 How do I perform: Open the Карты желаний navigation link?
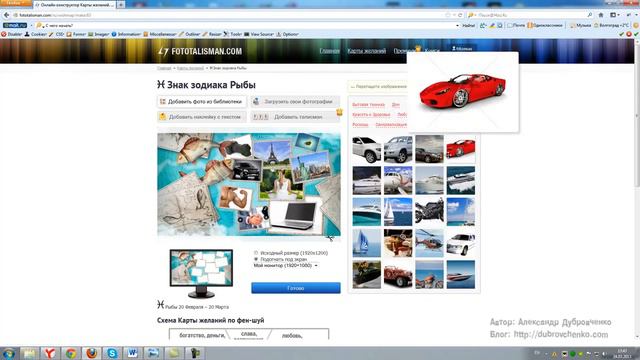pyautogui.click(x=367, y=51)
